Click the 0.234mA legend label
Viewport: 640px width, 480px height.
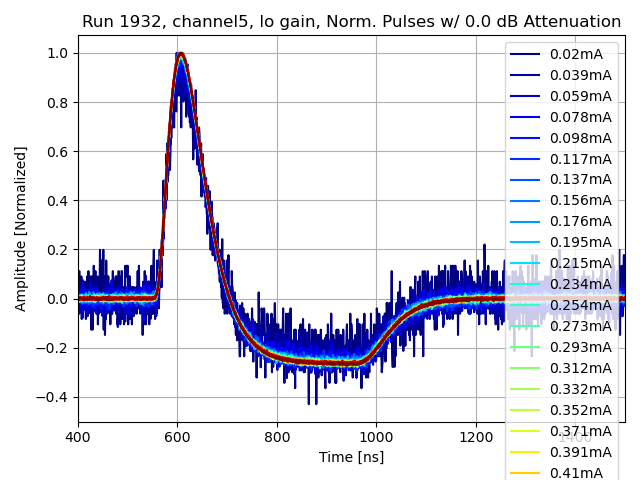580,284
